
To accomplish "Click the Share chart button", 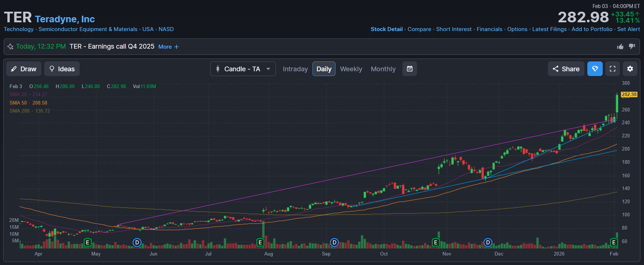I will [566, 69].
